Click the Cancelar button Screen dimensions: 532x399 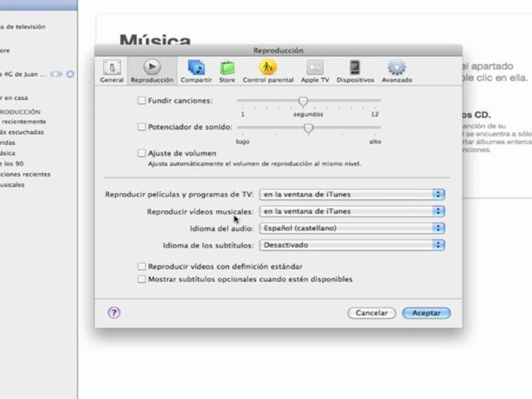371,313
